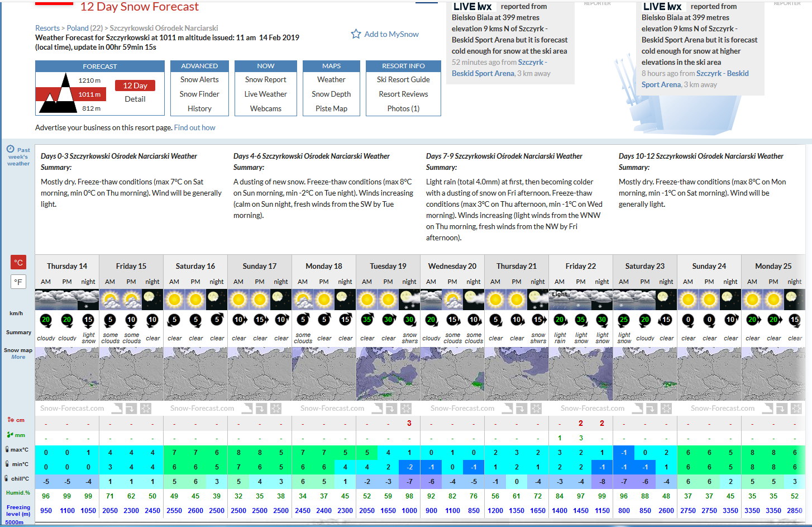Open Live Weather under Now
Viewport: 812px width, 527px height.
(x=266, y=94)
